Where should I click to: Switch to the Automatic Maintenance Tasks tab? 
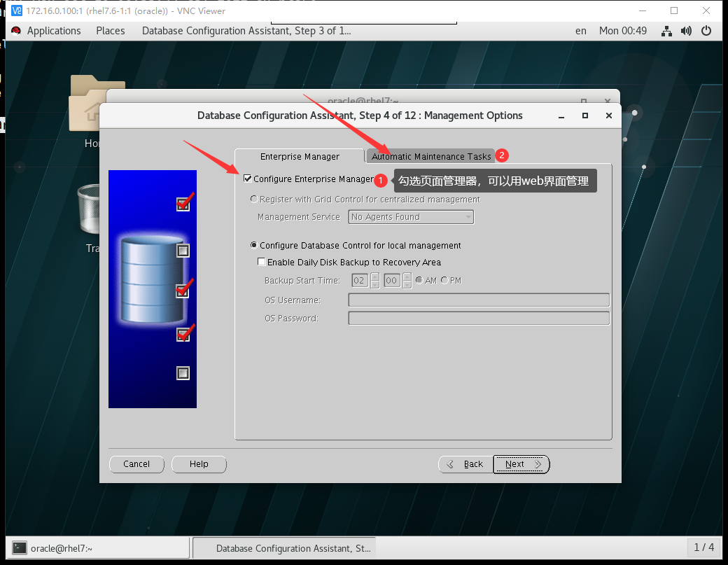coord(431,156)
